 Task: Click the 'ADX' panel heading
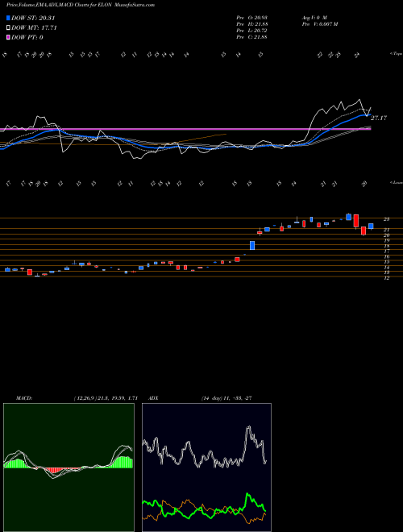(154, 398)
